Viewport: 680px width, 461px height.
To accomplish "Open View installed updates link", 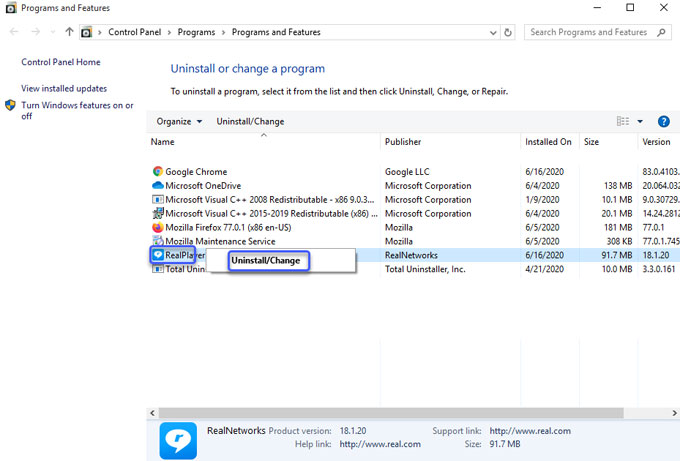I will pyautogui.click(x=64, y=88).
